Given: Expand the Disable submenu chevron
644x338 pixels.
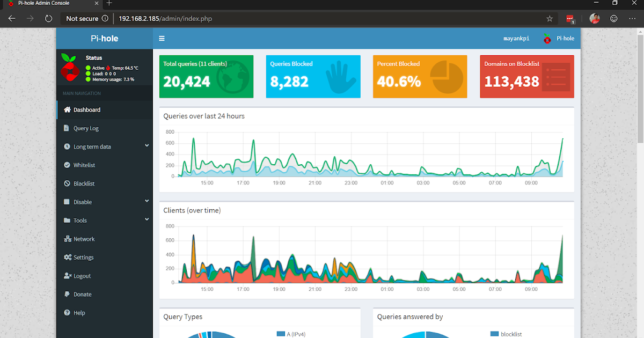Looking at the screenshot, I should (x=147, y=201).
